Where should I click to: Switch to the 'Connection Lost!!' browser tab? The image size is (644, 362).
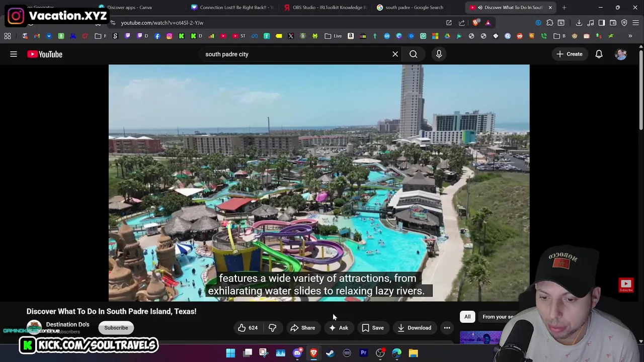click(x=233, y=8)
